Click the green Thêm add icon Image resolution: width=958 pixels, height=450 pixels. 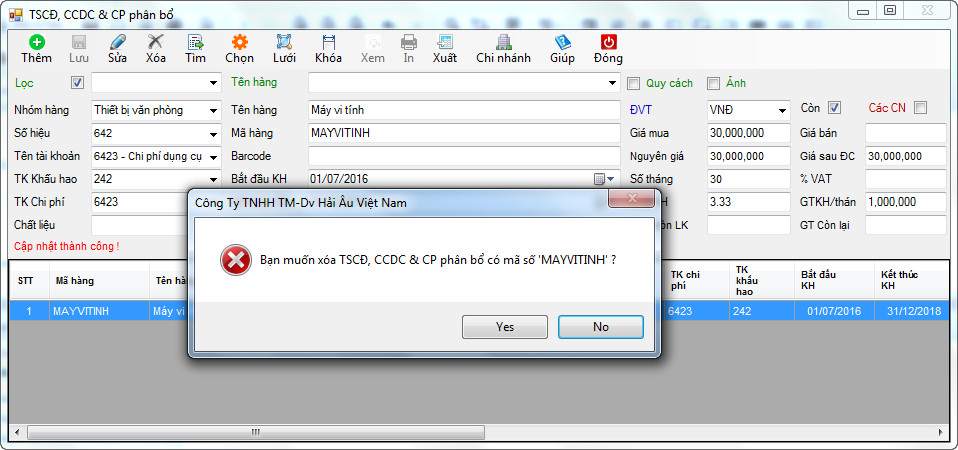(36, 43)
